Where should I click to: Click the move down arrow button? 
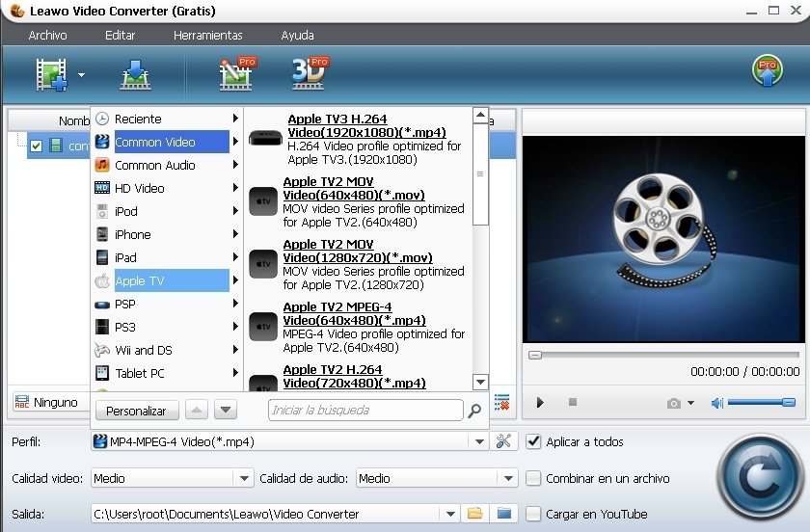[x=226, y=411]
